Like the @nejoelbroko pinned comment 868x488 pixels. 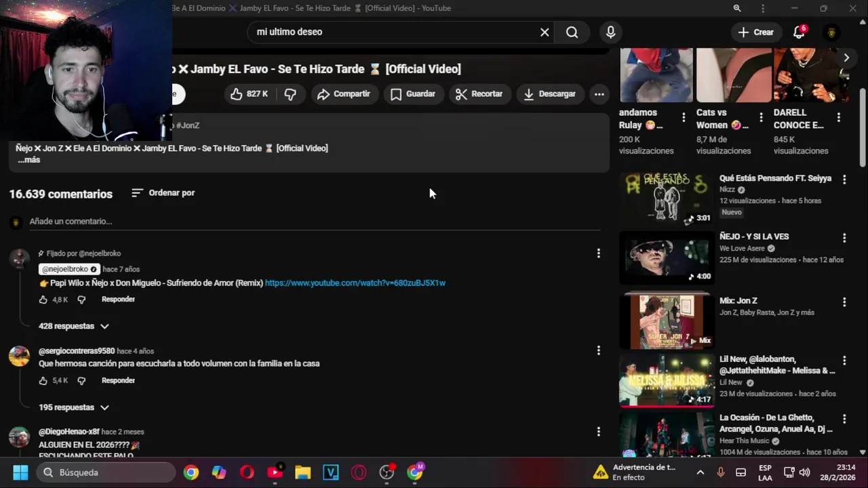pos(43,300)
